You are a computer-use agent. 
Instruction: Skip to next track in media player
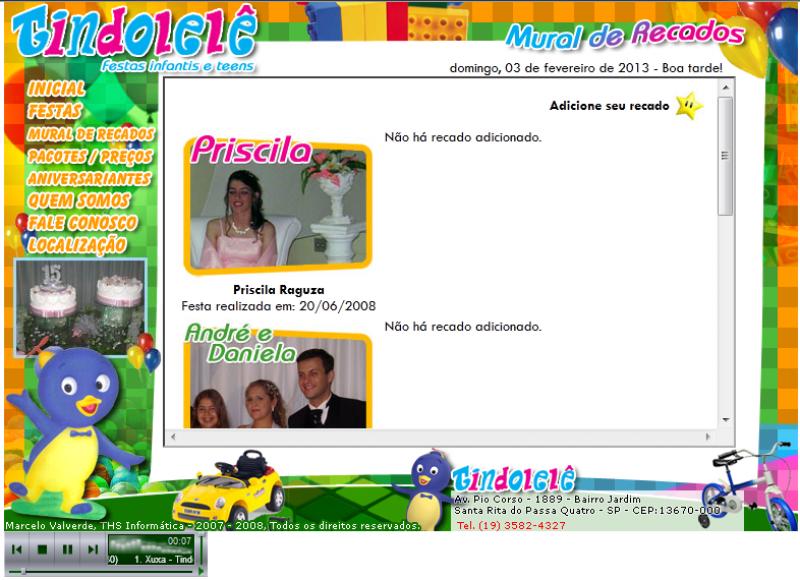coord(91,549)
